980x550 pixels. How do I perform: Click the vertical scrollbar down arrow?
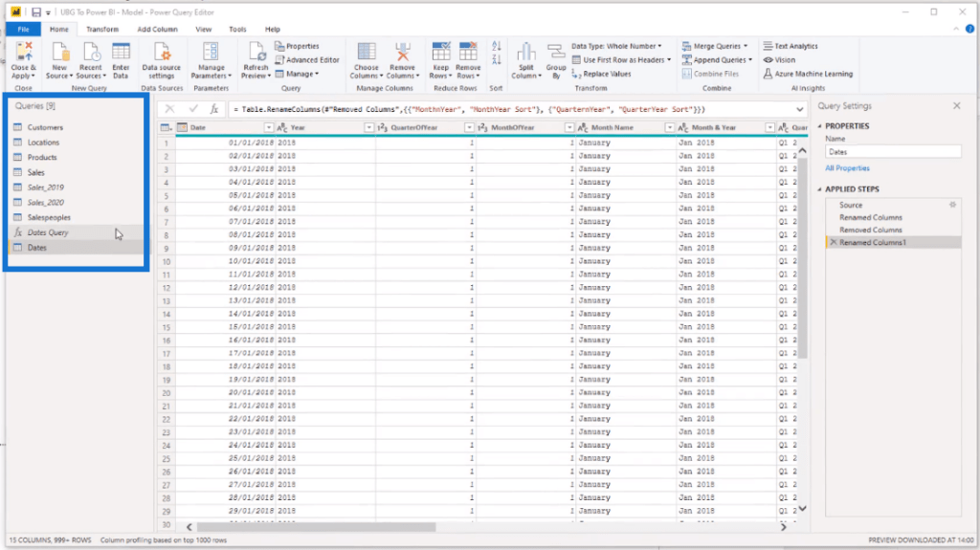[x=802, y=509]
